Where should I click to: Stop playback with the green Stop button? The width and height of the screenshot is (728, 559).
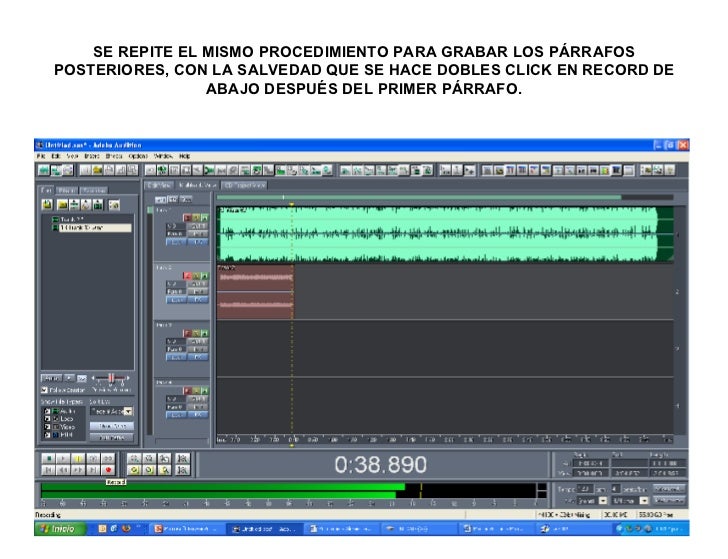48,459
